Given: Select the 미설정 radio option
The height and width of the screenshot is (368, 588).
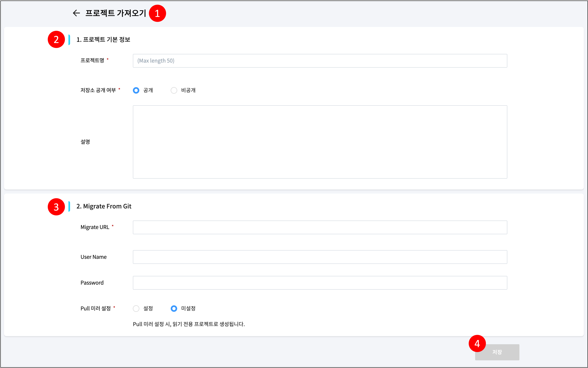Looking at the screenshot, I should click(174, 309).
